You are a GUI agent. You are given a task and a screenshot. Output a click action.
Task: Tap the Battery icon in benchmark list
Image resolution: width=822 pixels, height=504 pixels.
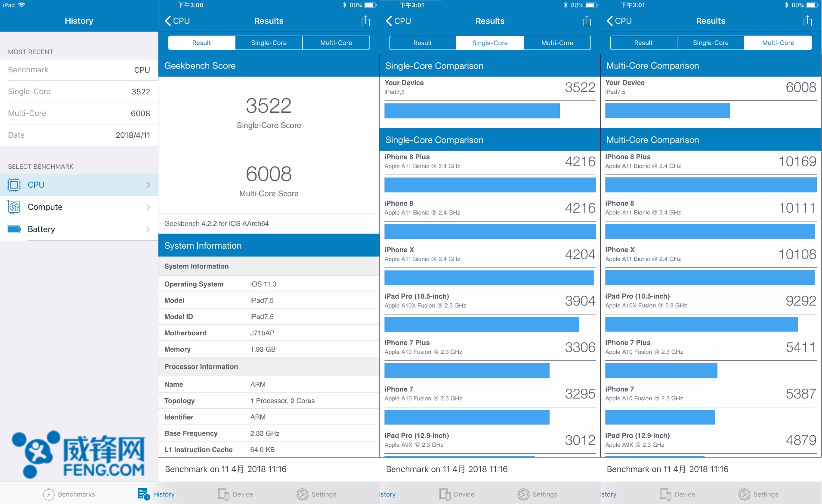[x=14, y=229]
